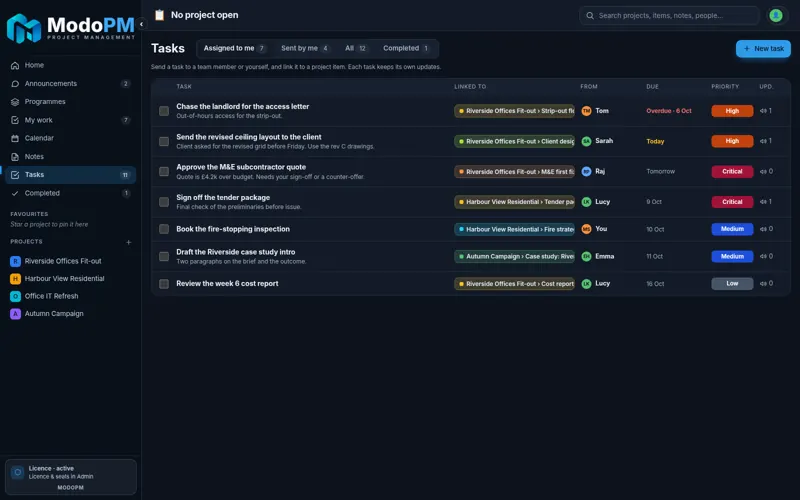Click the Home icon in sidebar
This screenshot has width=800, height=500.
tap(15, 65)
